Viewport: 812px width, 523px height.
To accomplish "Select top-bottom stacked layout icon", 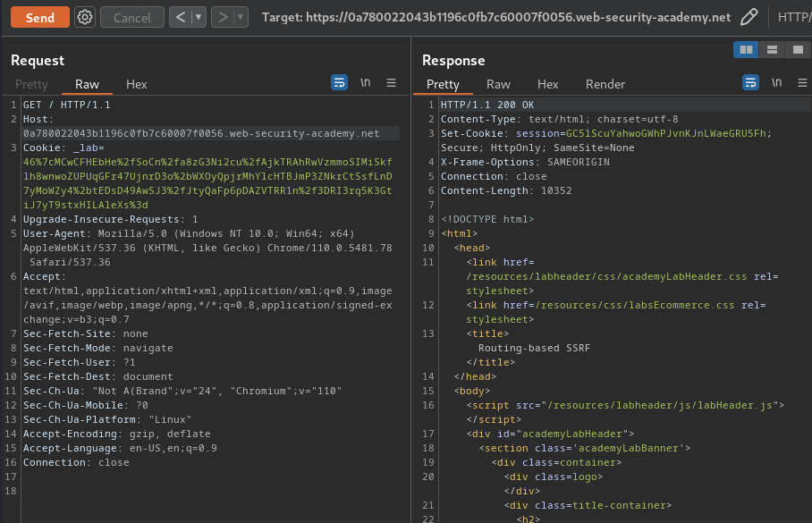I will [x=772, y=50].
